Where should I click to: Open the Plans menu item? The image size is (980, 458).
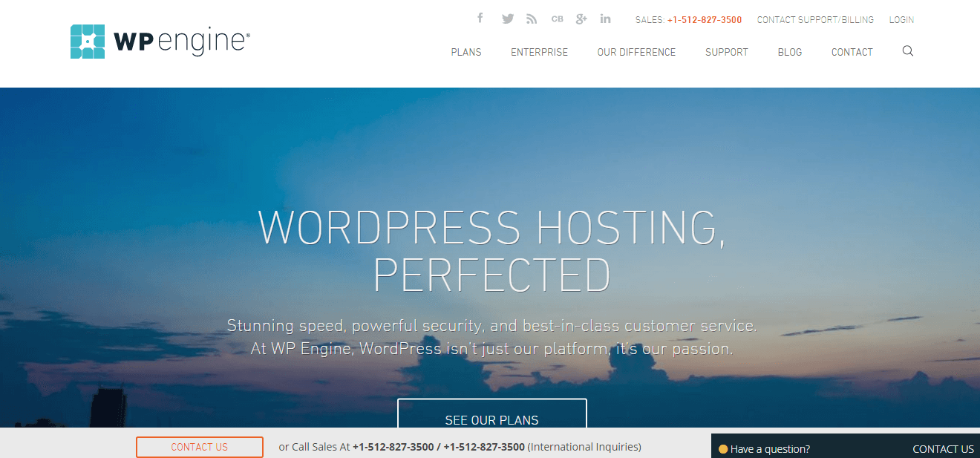(x=466, y=52)
